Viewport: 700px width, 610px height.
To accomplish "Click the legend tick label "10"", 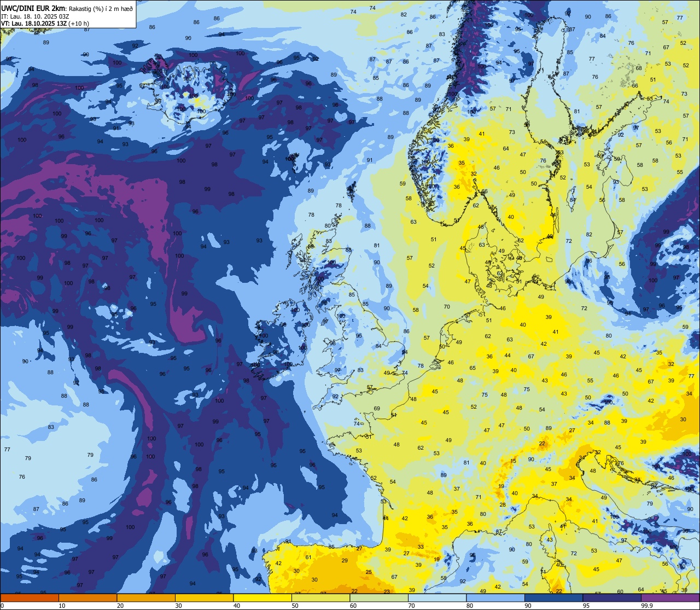I will click(x=62, y=606).
